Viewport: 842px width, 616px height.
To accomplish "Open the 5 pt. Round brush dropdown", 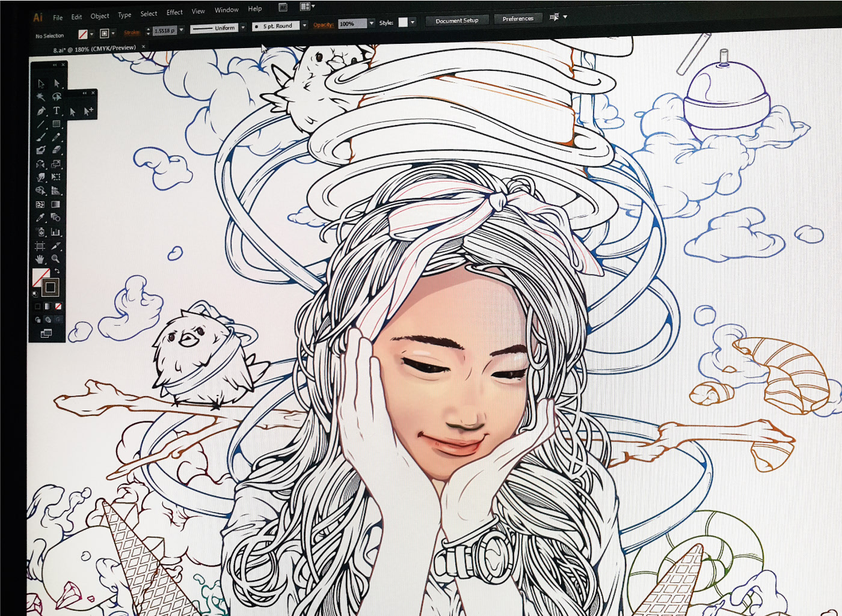I will point(304,25).
